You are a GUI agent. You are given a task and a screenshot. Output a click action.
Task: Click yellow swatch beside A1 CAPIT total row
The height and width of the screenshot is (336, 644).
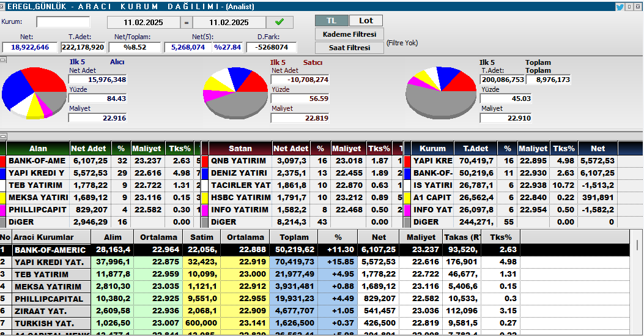pyautogui.click(x=407, y=198)
